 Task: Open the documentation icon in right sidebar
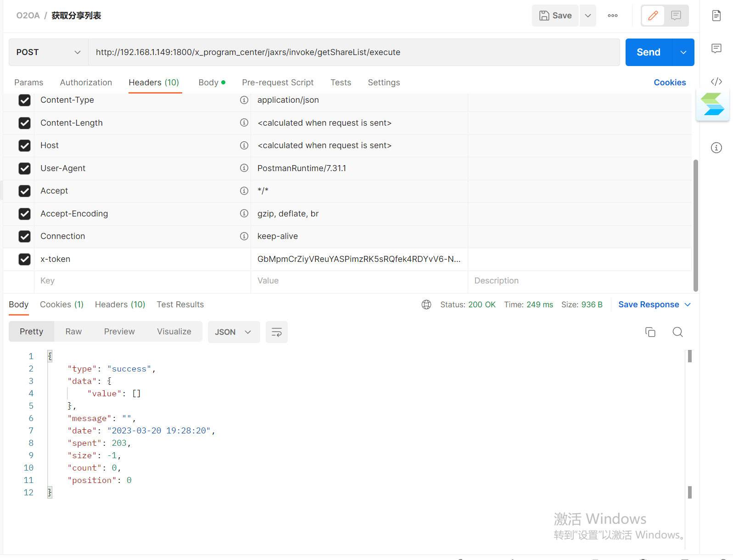pos(716,16)
